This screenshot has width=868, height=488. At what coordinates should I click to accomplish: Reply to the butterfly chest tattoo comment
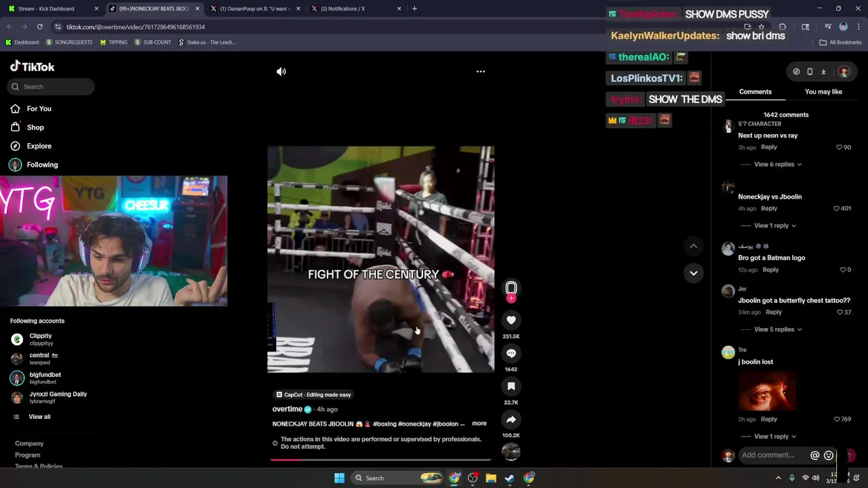(774, 312)
